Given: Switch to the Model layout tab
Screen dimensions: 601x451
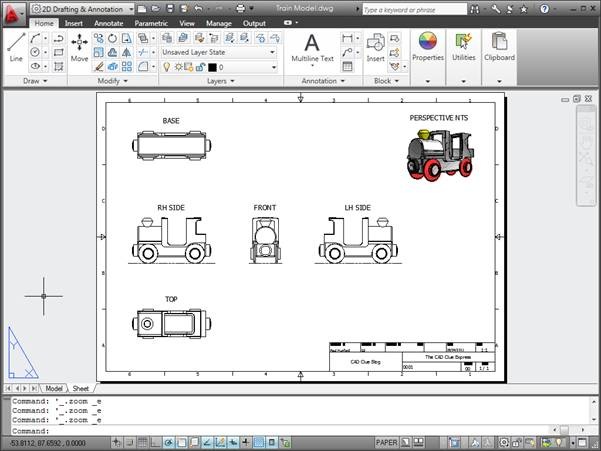Looking at the screenshot, I should (x=54, y=389).
